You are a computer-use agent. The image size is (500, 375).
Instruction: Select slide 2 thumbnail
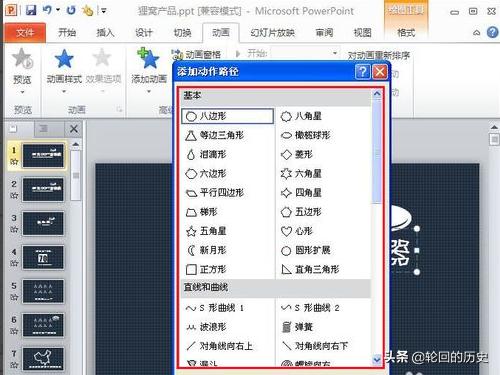coord(43,189)
